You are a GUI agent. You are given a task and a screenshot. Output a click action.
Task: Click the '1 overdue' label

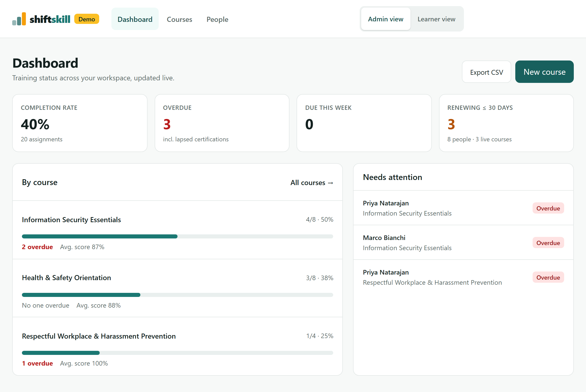(x=37, y=363)
